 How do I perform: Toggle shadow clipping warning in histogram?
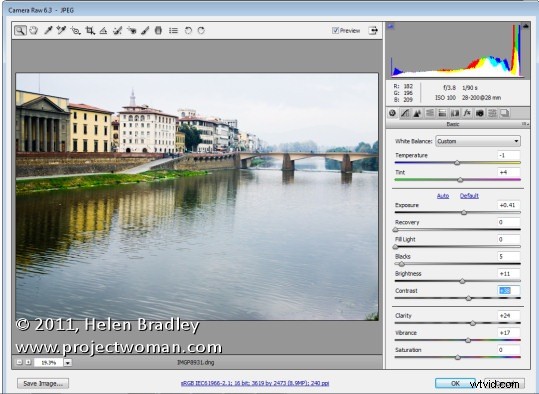390,26
